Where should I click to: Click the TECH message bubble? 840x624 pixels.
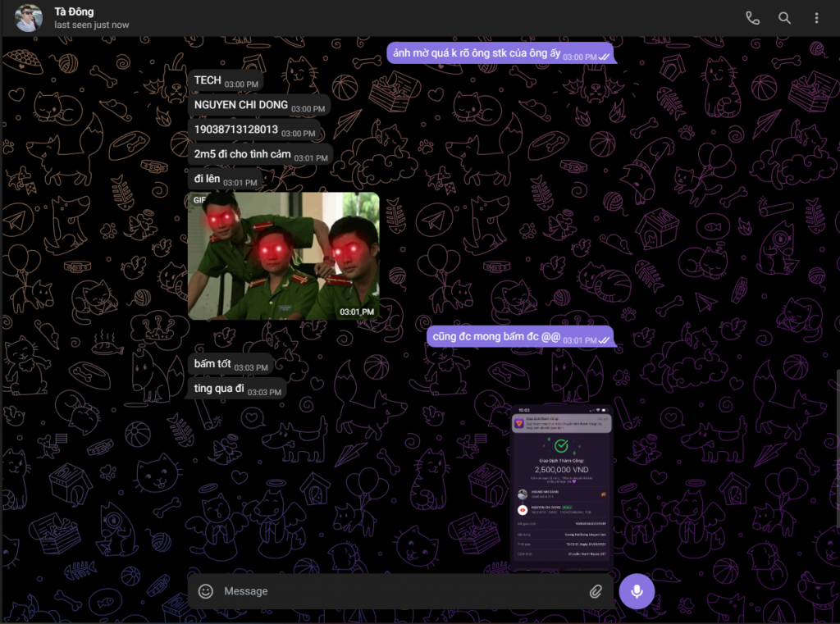click(208, 80)
